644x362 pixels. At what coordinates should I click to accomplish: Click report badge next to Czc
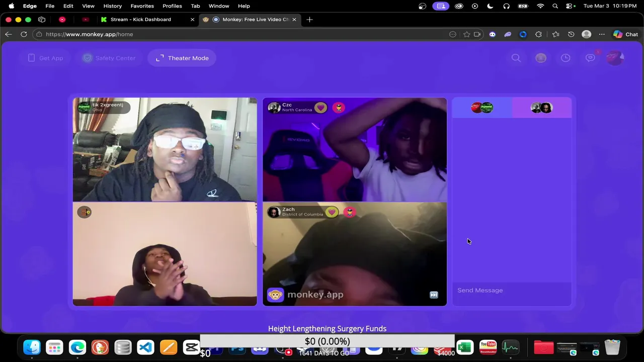click(339, 108)
